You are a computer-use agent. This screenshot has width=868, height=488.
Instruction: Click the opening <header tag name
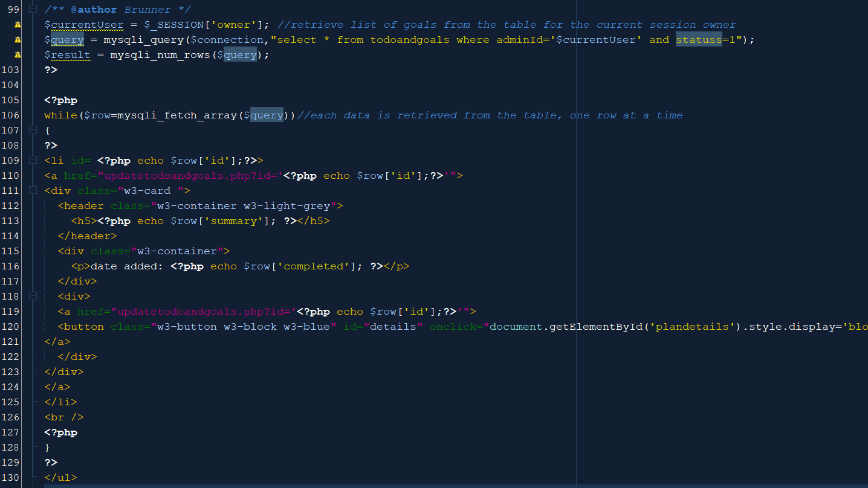80,206
